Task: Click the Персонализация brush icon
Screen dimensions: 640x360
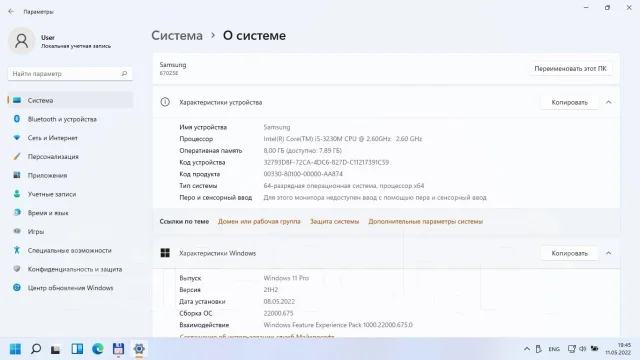Action: (17, 156)
